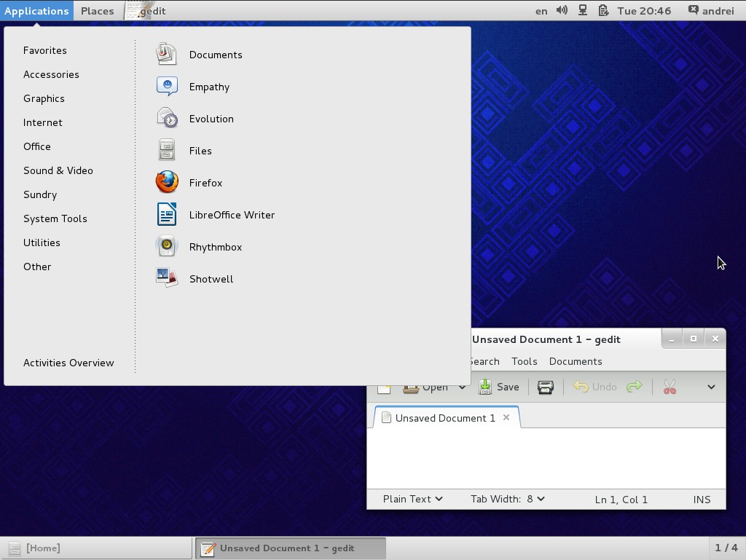Redo the last action with the green arrow
Viewport: 746px width, 560px height.
pos(634,387)
